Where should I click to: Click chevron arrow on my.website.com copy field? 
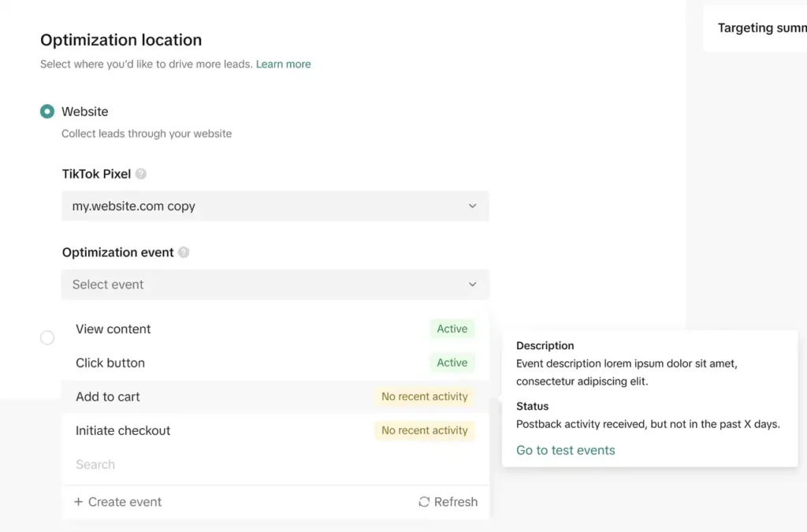pos(472,206)
